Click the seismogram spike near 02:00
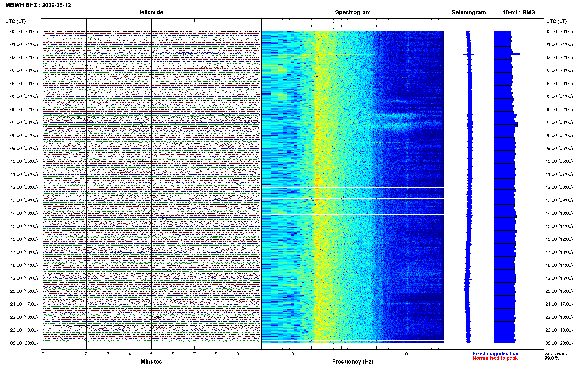The height and width of the screenshot is (368, 588). click(469, 54)
